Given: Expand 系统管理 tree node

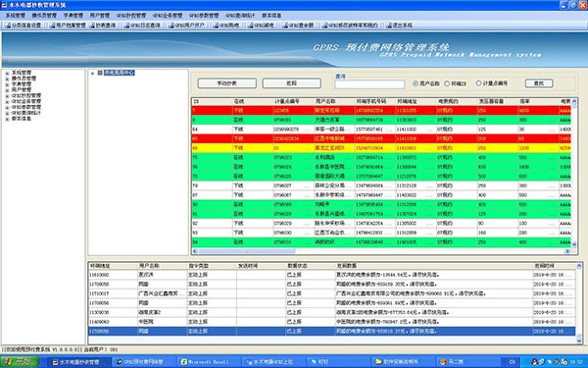Looking at the screenshot, I should [7, 73].
